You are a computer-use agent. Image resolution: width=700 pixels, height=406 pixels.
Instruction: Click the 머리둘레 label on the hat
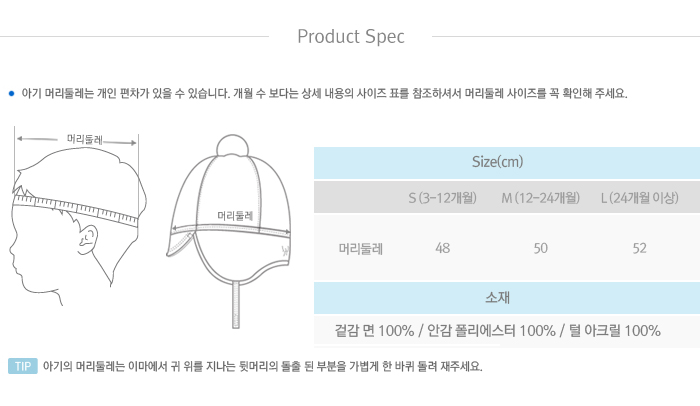(x=236, y=214)
